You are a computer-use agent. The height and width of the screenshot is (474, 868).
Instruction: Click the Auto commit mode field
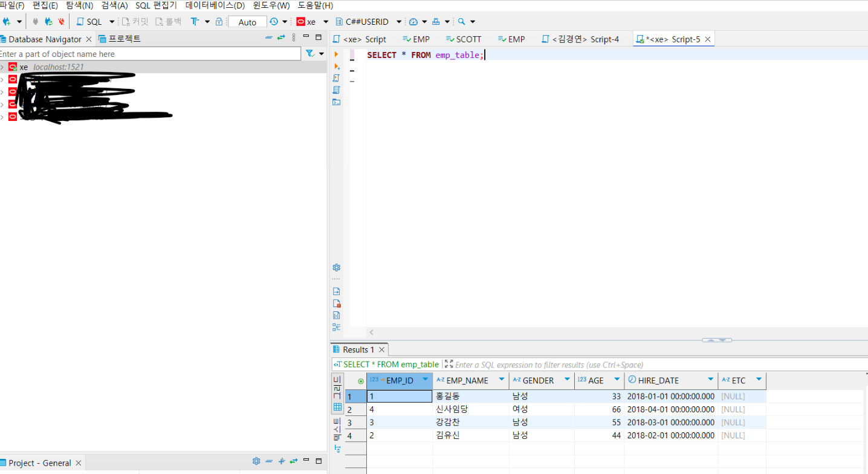[x=247, y=22]
